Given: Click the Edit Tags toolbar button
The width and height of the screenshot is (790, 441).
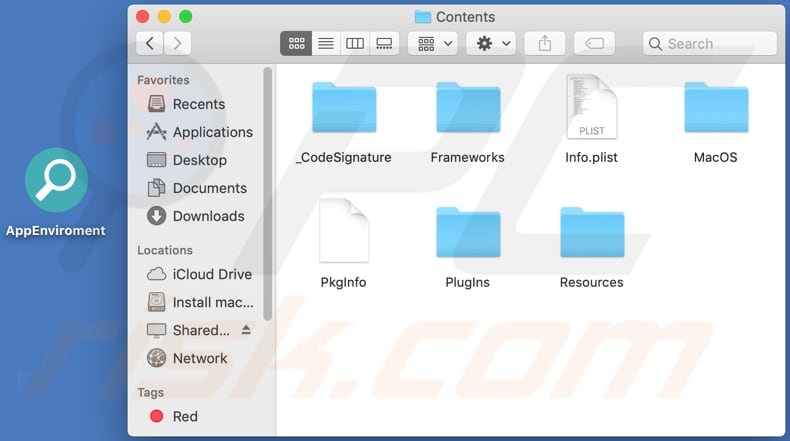Looking at the screenshot, I should point(595,43).
